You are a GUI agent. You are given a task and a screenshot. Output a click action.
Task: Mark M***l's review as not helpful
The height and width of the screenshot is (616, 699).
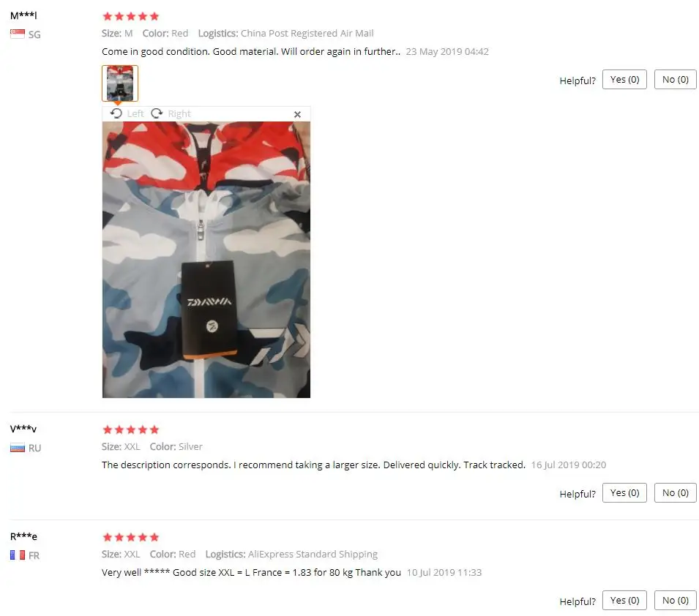tap(675, 79)
